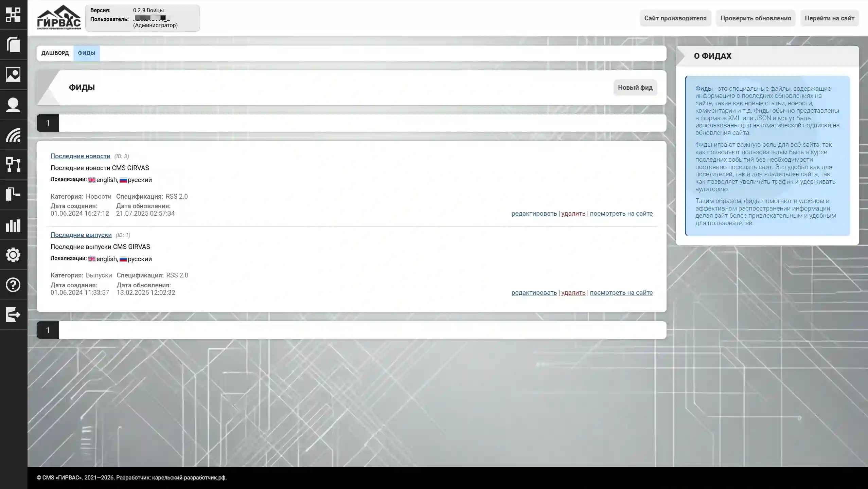Click Сайт производителя button
Viewport: 868px width, 489px height.
(x=675, y=18)
